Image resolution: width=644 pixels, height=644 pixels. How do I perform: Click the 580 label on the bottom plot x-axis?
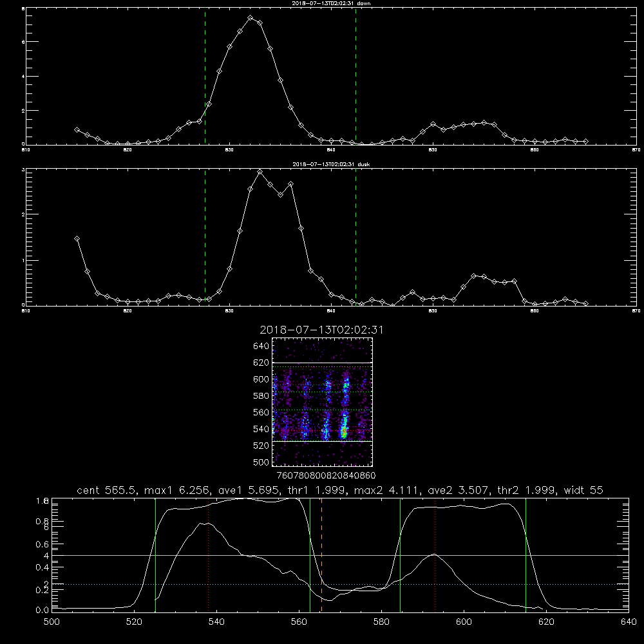[x=381, y=622]
